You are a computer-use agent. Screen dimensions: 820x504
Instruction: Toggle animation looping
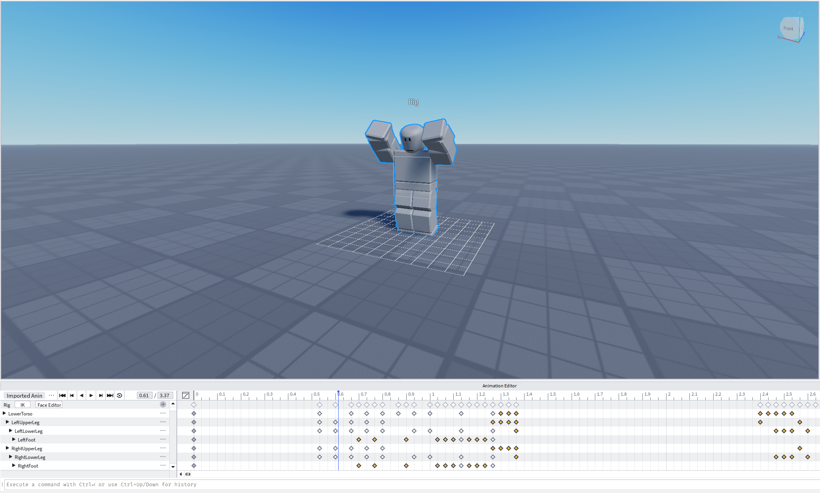tap(119, 395)
